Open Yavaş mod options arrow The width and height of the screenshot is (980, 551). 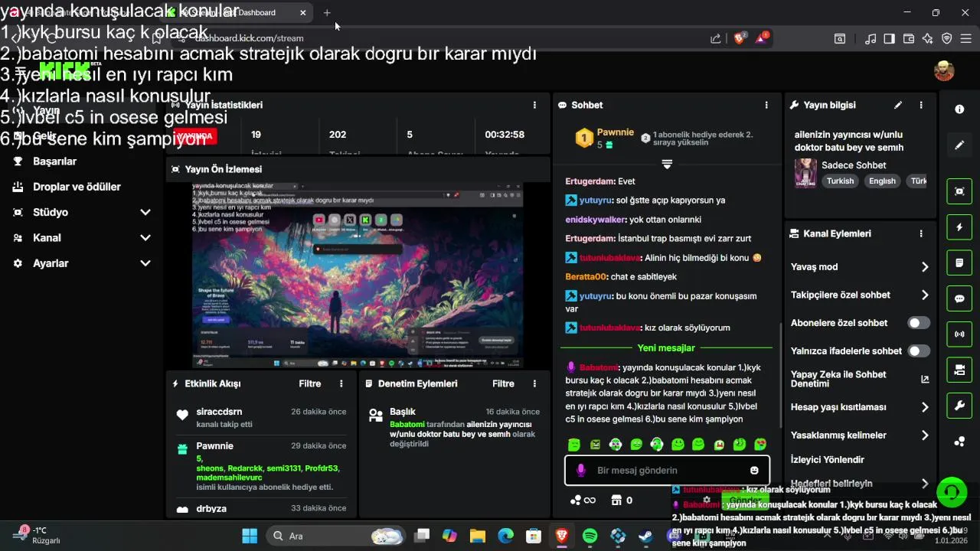(x=925, y=267)
